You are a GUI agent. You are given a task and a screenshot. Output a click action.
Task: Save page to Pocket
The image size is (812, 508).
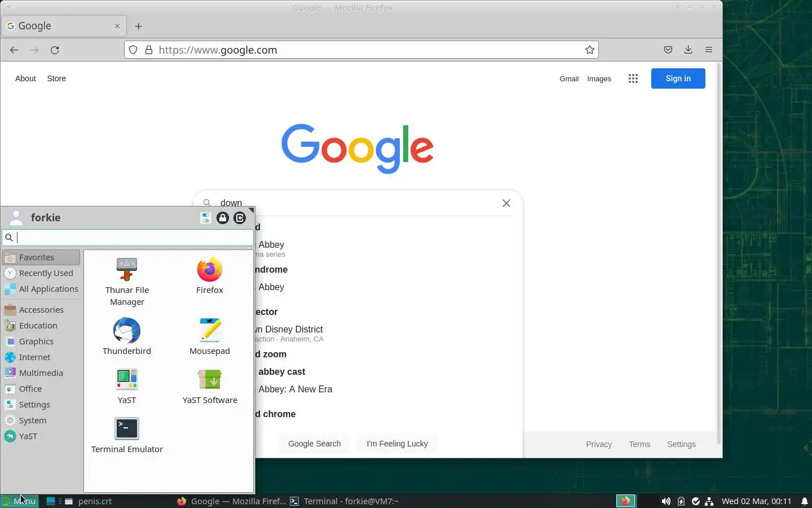coord(668,50)
